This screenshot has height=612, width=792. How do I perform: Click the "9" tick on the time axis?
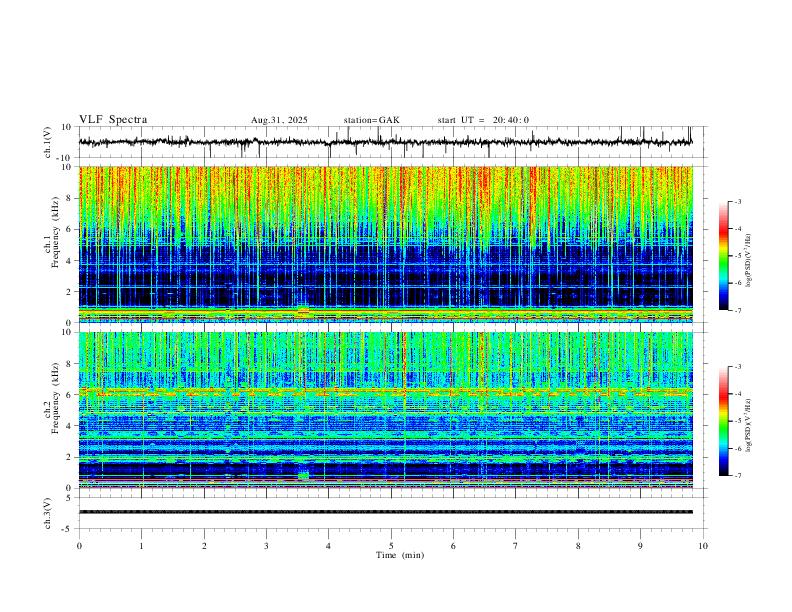pos(640,546)
